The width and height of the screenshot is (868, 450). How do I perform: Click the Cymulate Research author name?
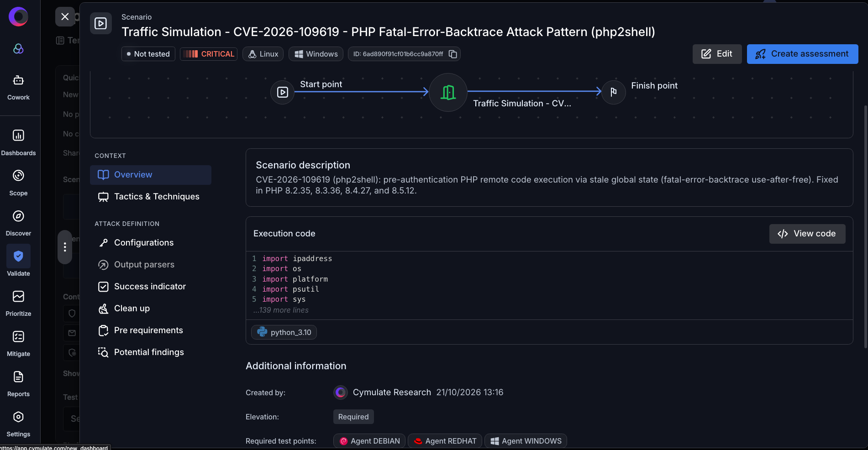pos(392,392)
